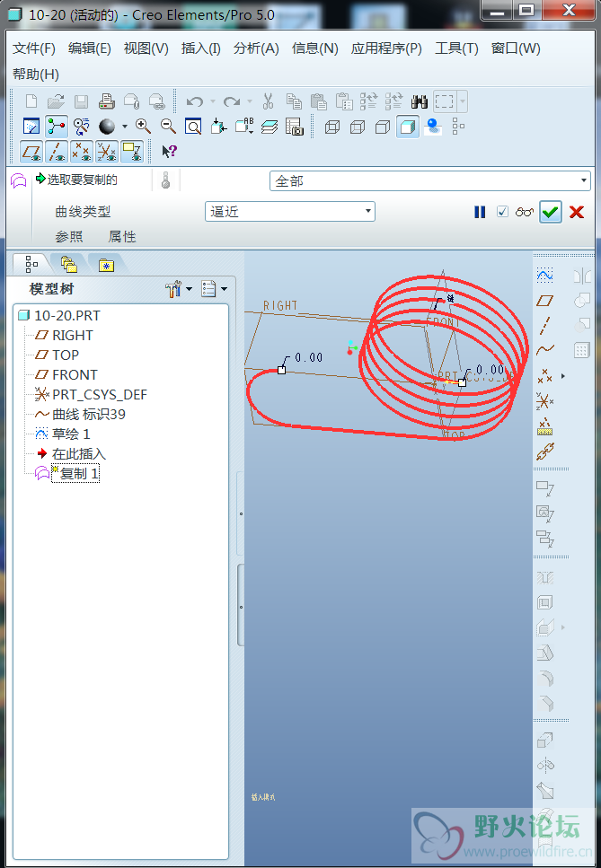Open the shaded sphere appearance dropdown arrow
The height and width of the screenshot is (868, 601).
[x=125, y=127]
